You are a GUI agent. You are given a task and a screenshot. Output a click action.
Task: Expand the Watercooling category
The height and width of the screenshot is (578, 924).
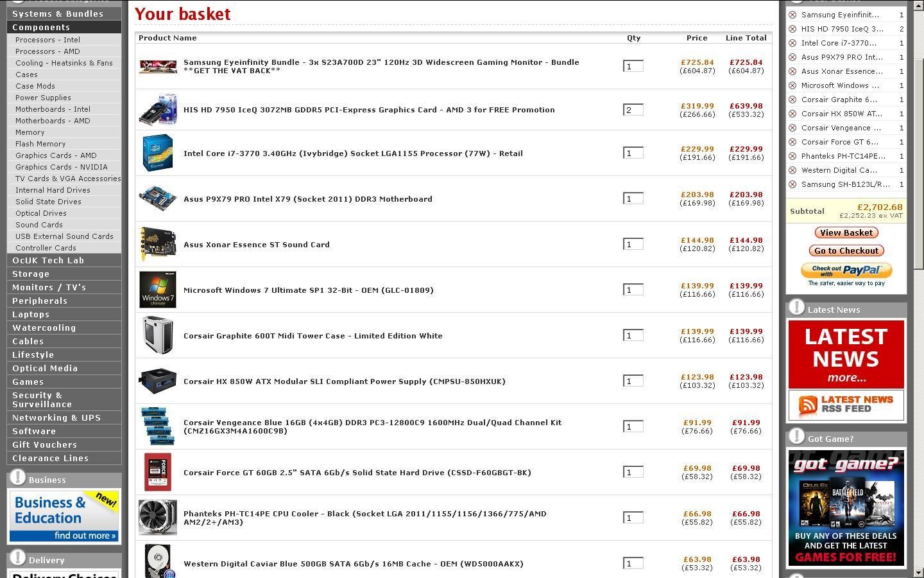(x=44, y=328)
